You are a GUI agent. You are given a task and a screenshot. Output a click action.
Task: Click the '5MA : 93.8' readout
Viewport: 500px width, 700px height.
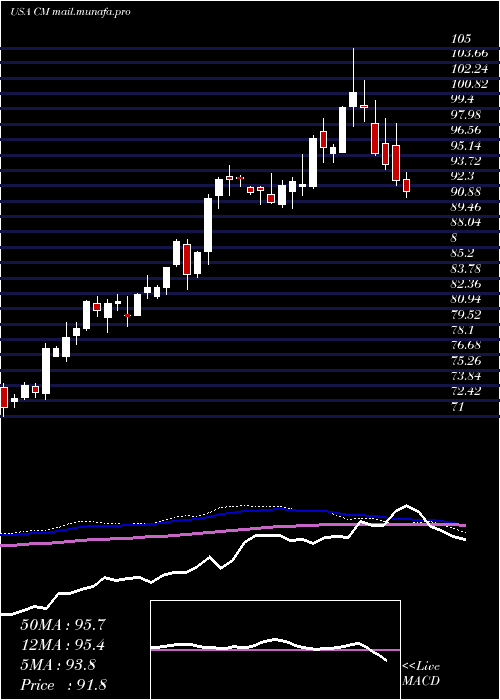[x=58, y=665]
